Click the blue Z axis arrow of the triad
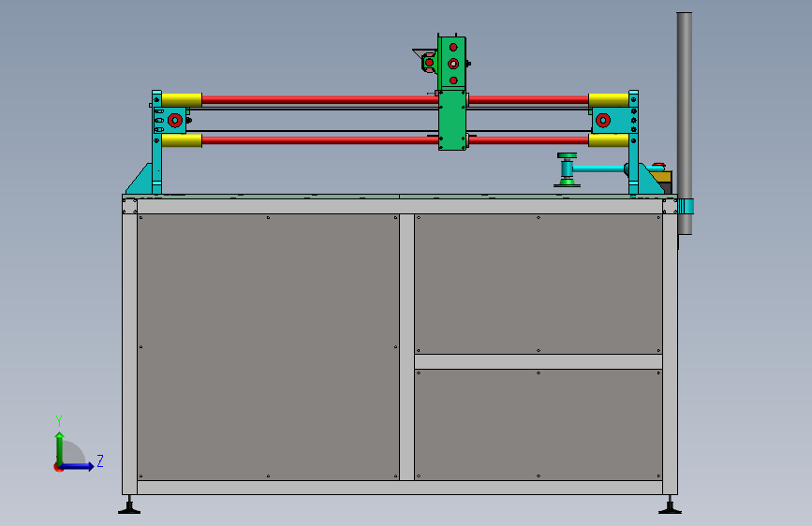812x526 pixels. coord(78,466)
